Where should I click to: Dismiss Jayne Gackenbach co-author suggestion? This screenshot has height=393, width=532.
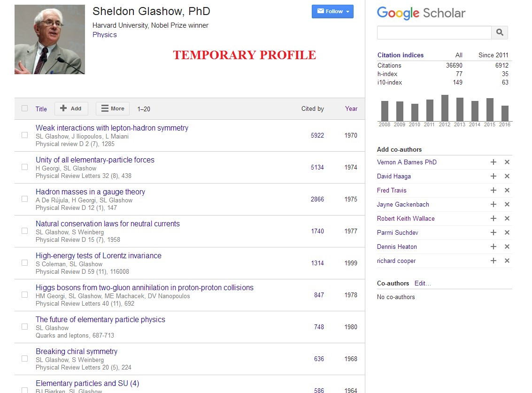pos(507,204)
